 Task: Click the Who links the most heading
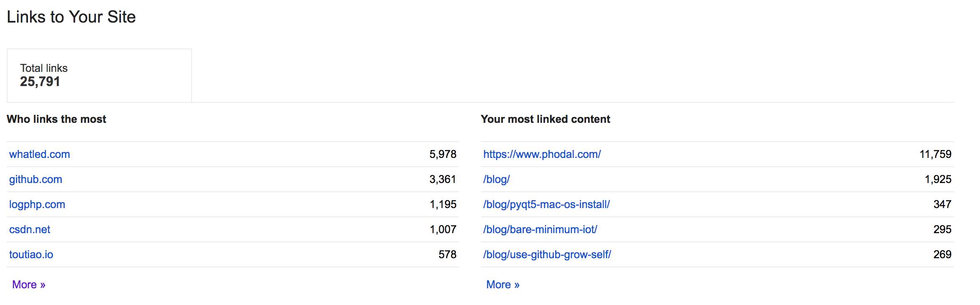pyautogui.click(x=56, y=119)
